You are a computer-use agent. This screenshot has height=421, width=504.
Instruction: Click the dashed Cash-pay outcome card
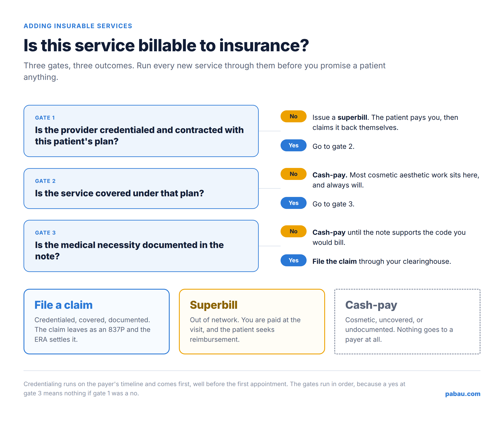(x=407, y=322)
